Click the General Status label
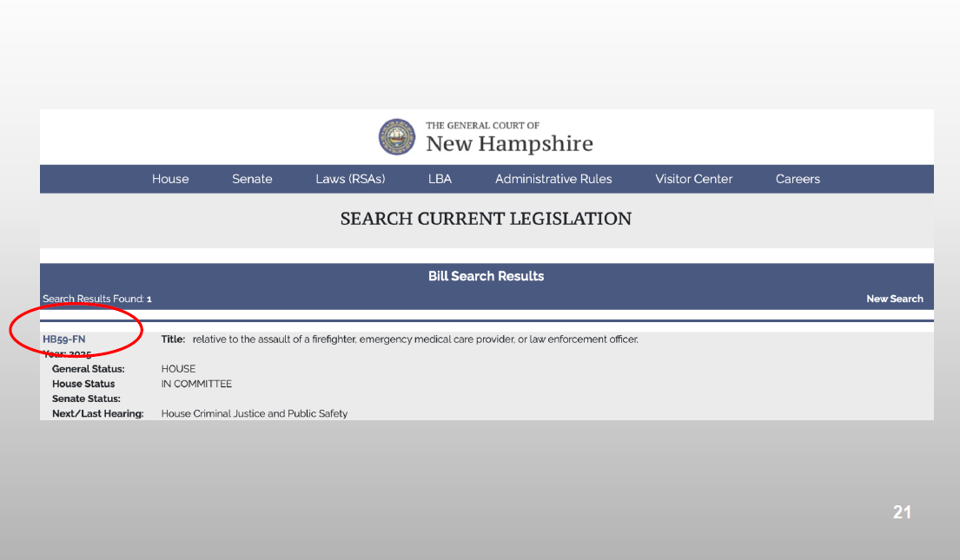 88,369
